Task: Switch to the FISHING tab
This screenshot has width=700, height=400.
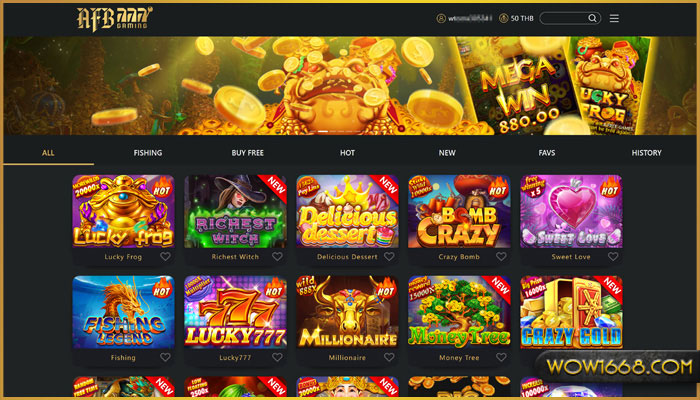Action: (148, 153)
